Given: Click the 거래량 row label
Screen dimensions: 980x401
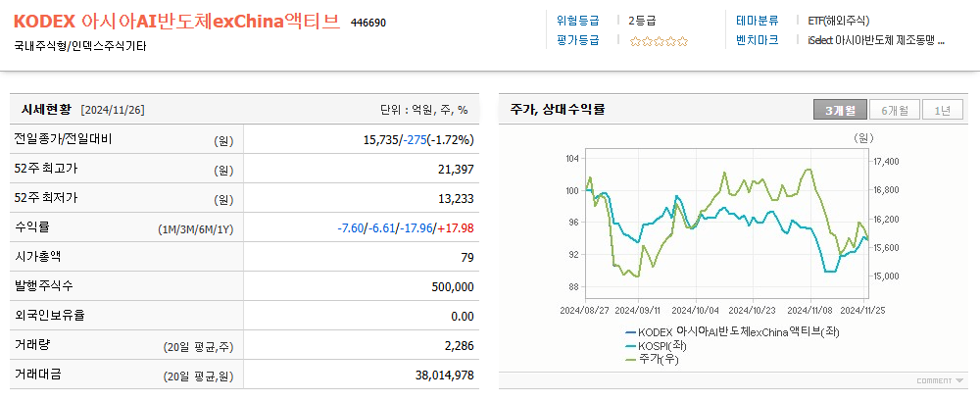Looking at the screenshot, I should point(30,345).
